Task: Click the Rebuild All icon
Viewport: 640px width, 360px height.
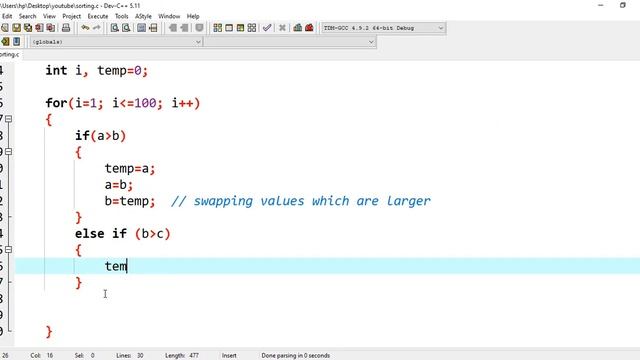Action: click(x=252, y=28)
